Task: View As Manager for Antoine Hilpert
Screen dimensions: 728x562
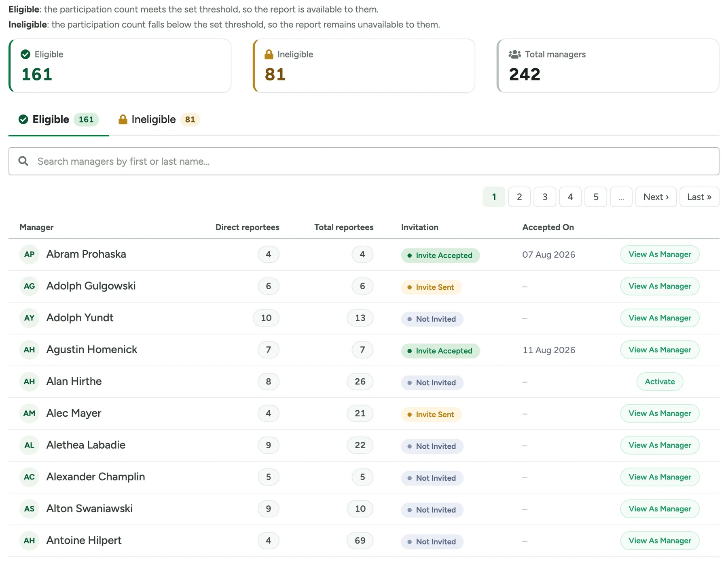Action: click(x=660, y=541)
